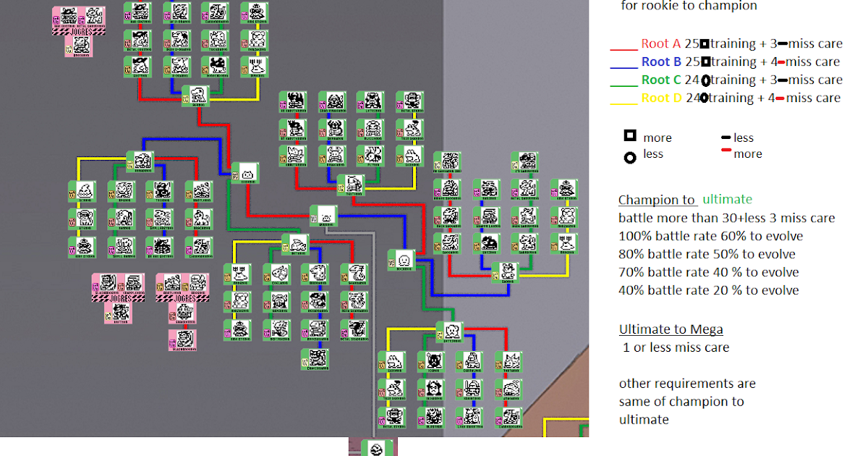This screenshot has height=456, width=868.
Task: Select the Metal Garurumon card
Action: pyautogui.click(x=525, y=188)
